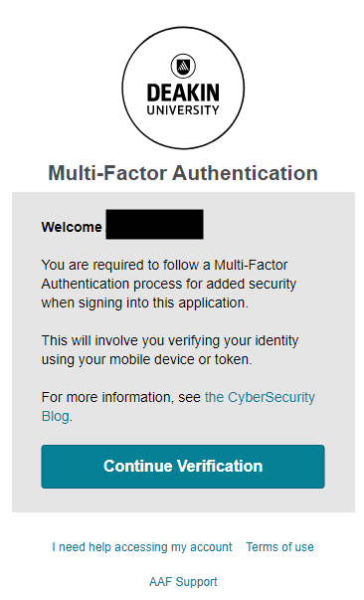Screen dimensions: 364x600
Task: Click the line "Authentication process for added security"
Action: click(169, 284)
